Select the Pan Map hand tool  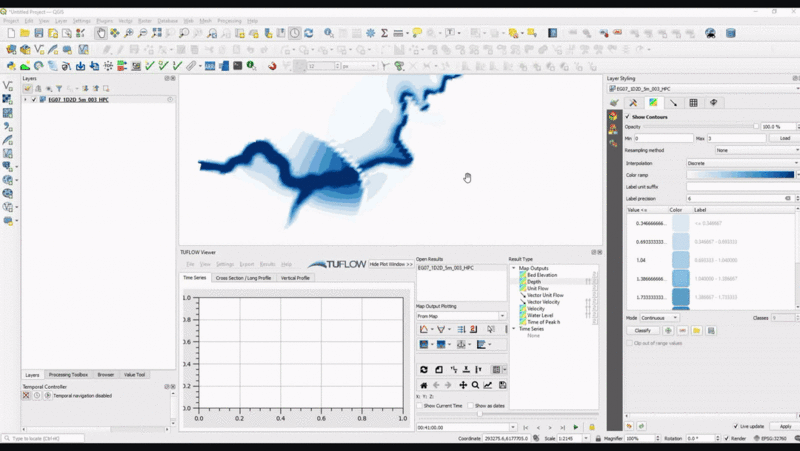point(101,33)
